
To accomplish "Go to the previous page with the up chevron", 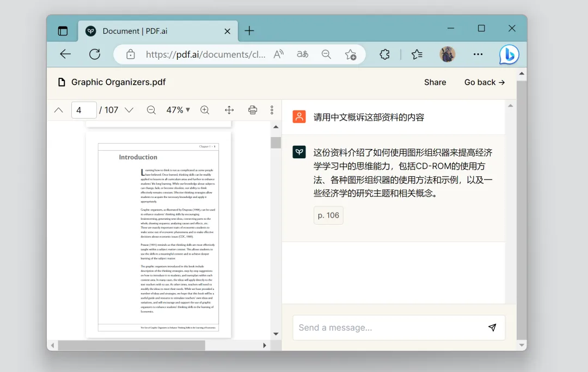I will (58, 109).
